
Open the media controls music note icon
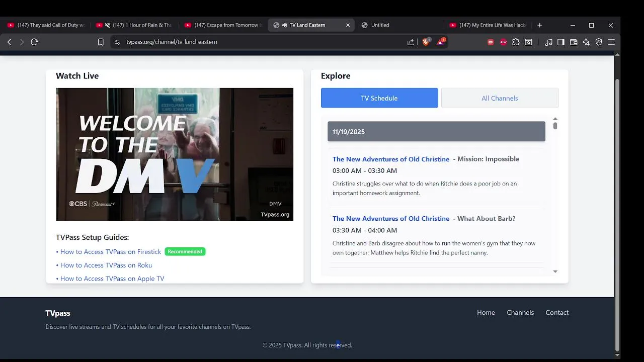pos(548,42)
